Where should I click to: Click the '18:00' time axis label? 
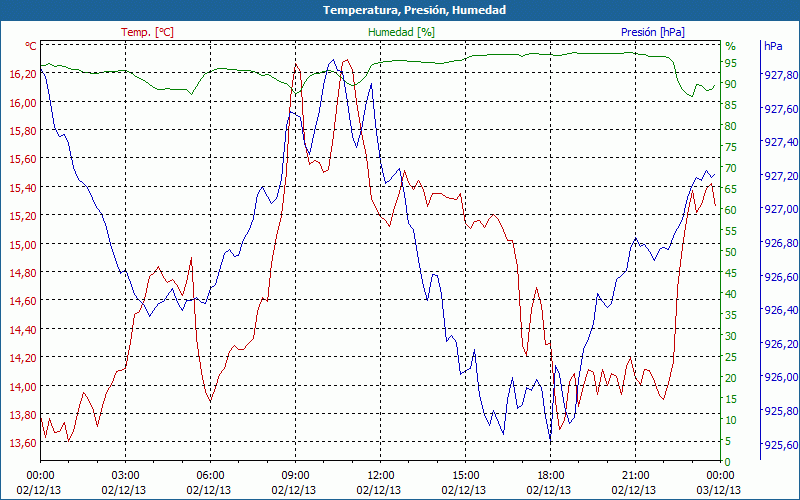click(551, 476)
